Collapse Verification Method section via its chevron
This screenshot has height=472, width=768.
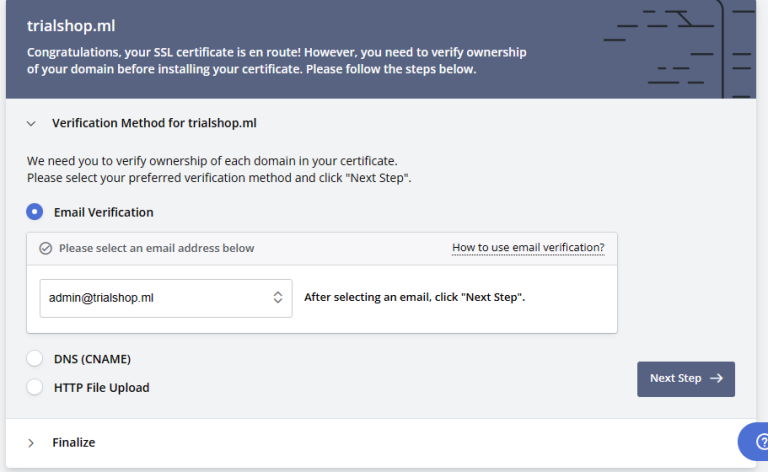(31, 123)
